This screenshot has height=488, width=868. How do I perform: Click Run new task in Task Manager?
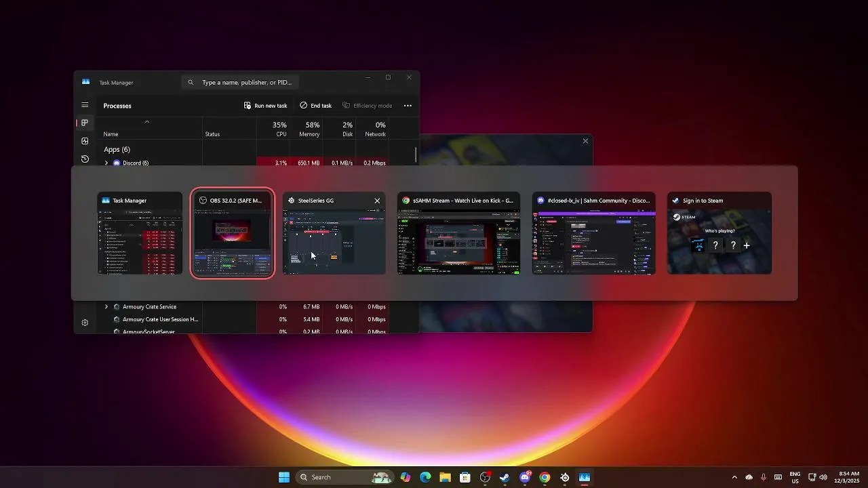point(266,106)
